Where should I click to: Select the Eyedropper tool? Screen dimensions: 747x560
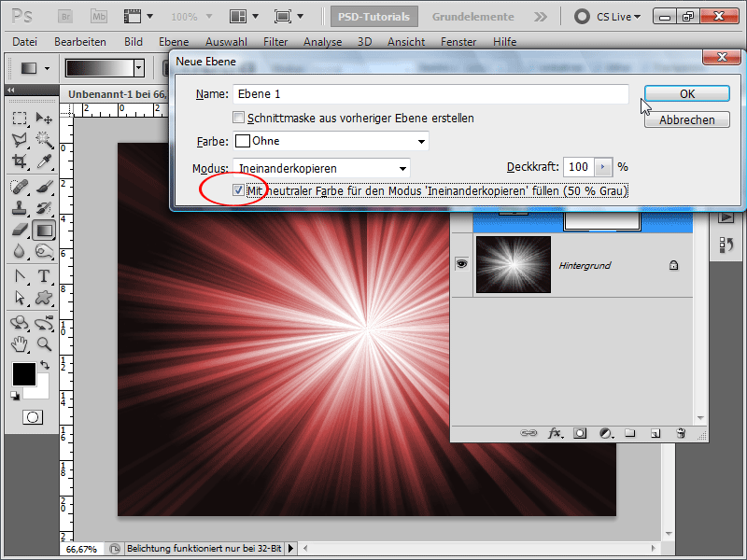click(x=44, y=161)
